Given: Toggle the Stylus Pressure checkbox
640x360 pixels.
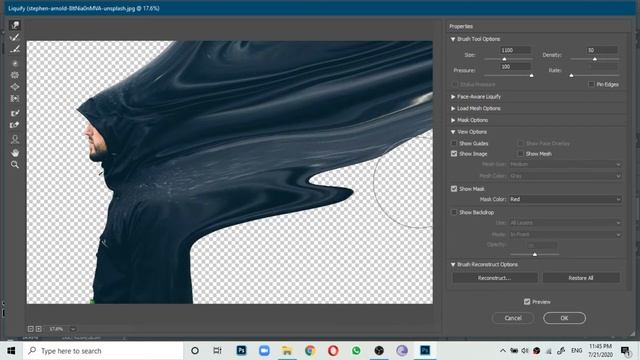Looking at the screenshot, I should point(455,84).
